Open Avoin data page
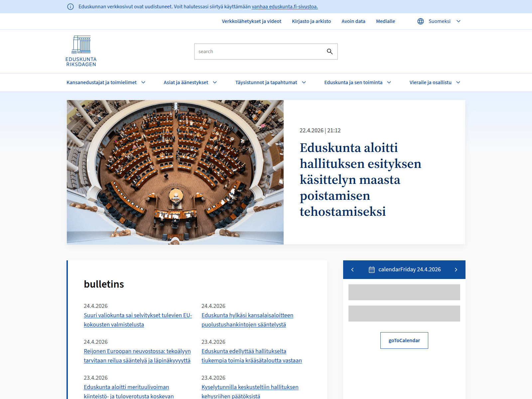Image resolution: width=532 pixels, height=399 pixels. click(353, 21)
